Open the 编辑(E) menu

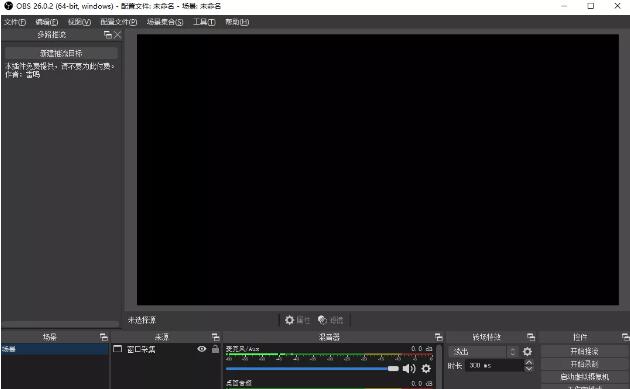coord(47,22)
